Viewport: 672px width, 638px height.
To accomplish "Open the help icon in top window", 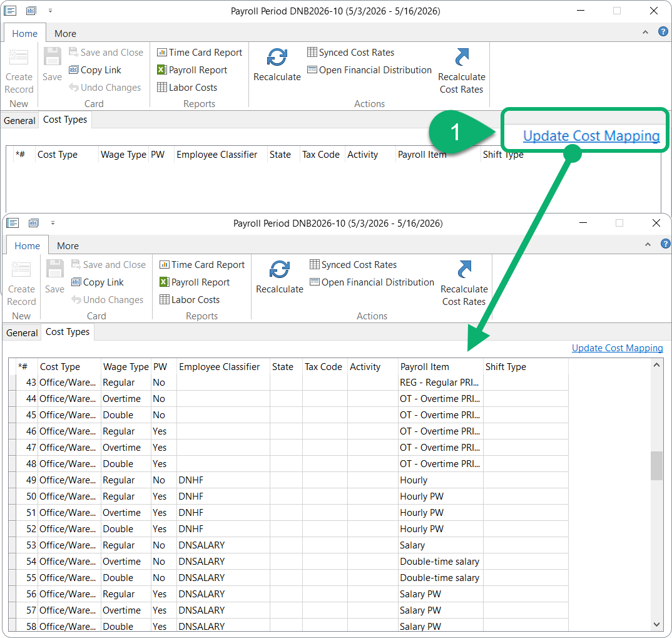I will click(663, 32).
